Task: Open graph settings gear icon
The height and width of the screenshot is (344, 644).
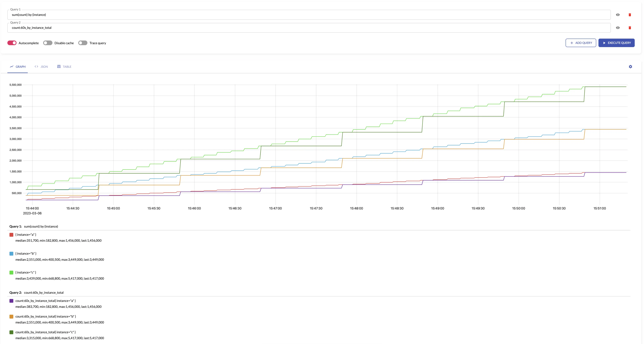Action: point(630,67)
